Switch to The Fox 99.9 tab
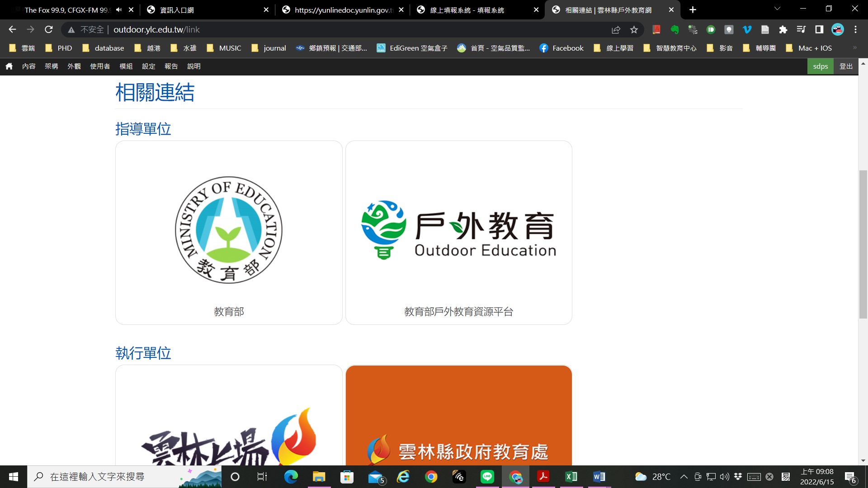868x488 pixels. 68,9
